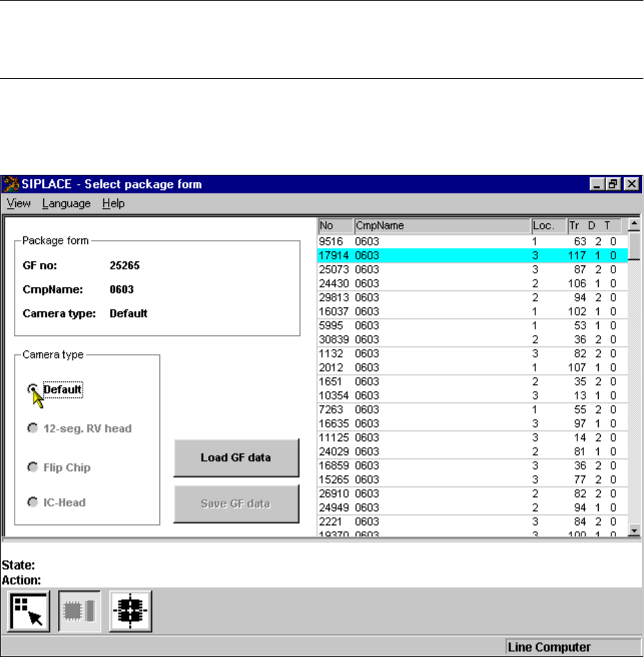The width and height of the screenshot is (644, 657).
Task: Restore down the SIPLACE window
Action: coord(613,184)
